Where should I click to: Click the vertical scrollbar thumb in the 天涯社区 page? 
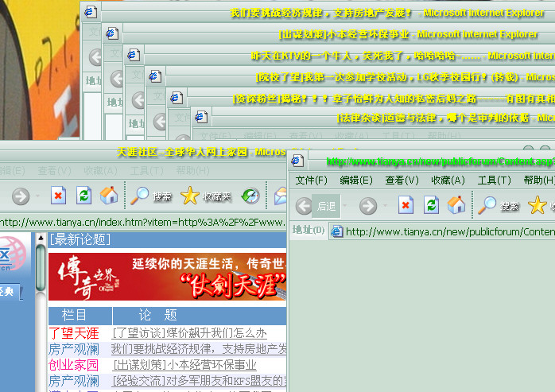(41, 267)
